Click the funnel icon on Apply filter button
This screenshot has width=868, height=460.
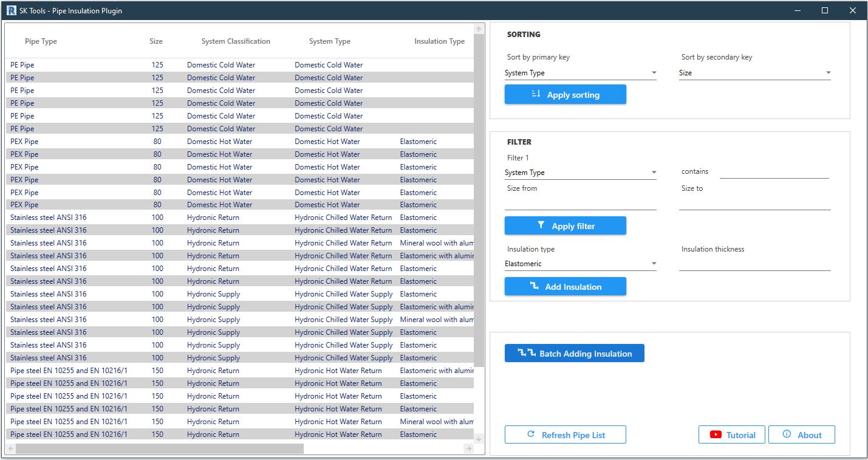click(x=539, y=225)
